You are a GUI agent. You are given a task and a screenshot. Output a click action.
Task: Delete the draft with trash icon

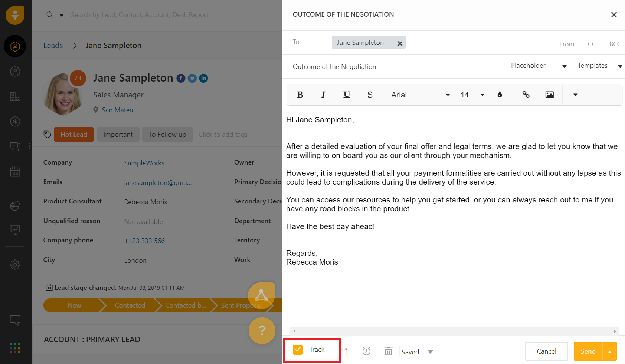pos(388,351)
